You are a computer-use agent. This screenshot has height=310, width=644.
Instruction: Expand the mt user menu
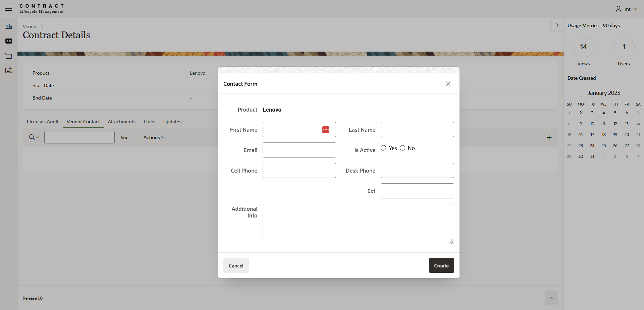626,9
